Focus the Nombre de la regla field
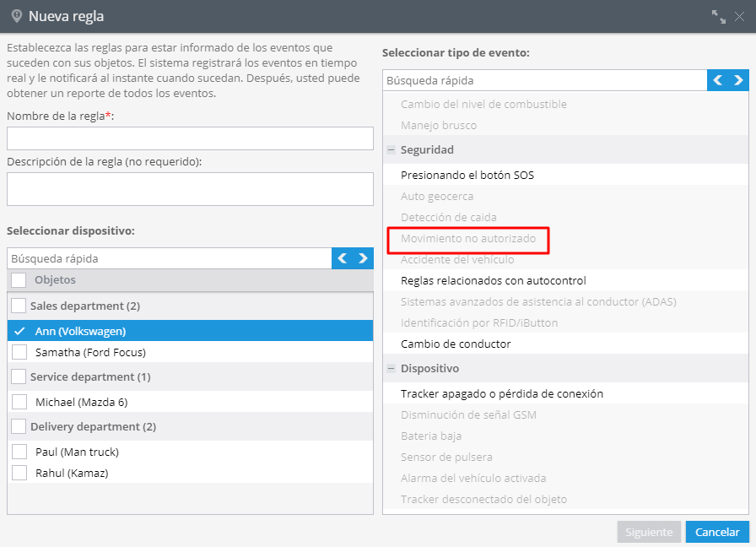The height and width of the screenshot is (547, 756). click(190, 138)
